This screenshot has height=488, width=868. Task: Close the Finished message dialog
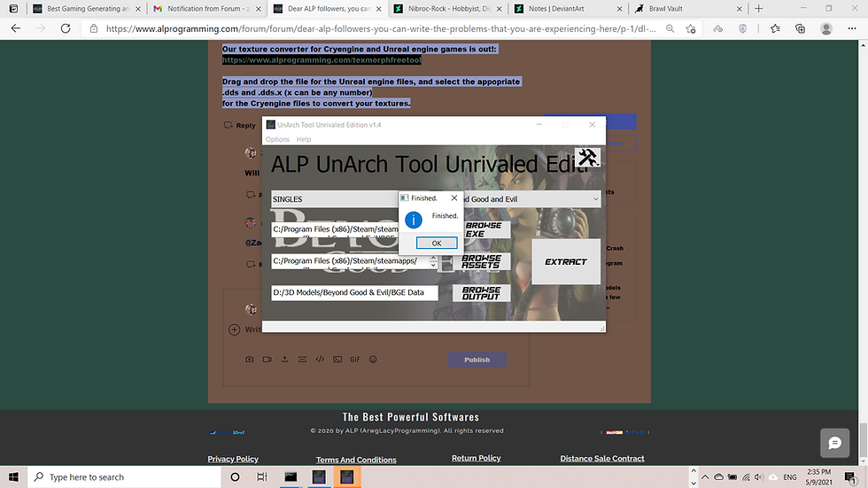(x=453, y=198)
